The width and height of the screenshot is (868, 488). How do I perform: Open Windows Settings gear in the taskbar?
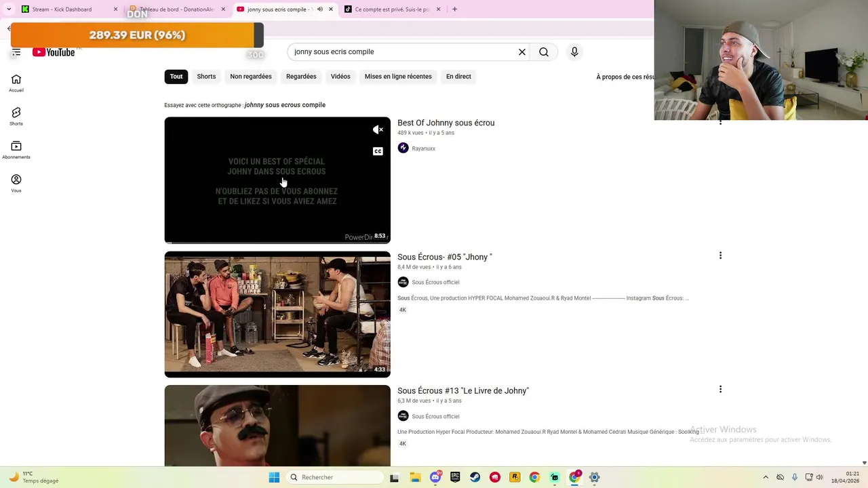coord(594,477)
